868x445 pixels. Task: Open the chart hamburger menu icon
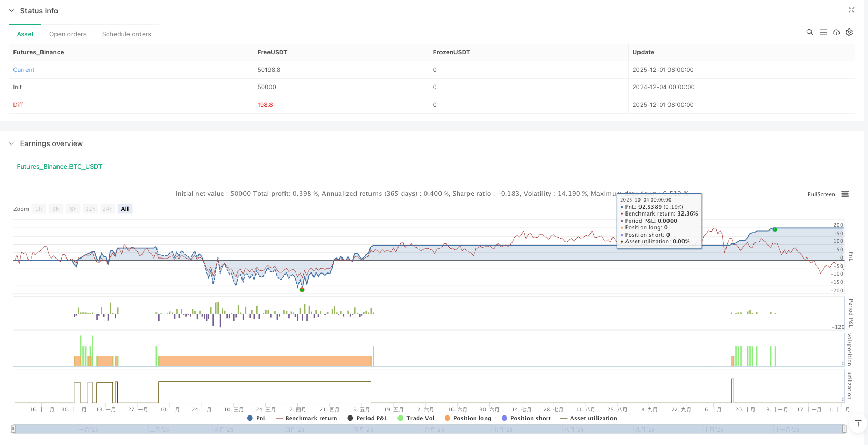point(845,194)
